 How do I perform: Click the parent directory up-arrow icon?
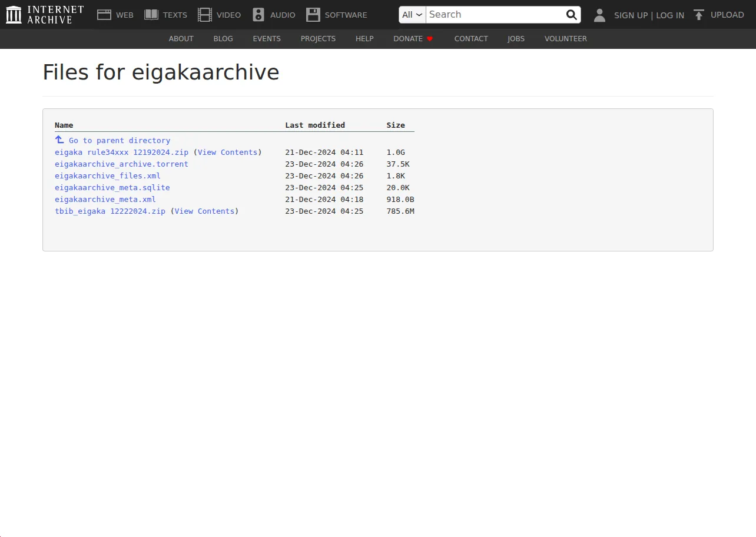(59, 140)
